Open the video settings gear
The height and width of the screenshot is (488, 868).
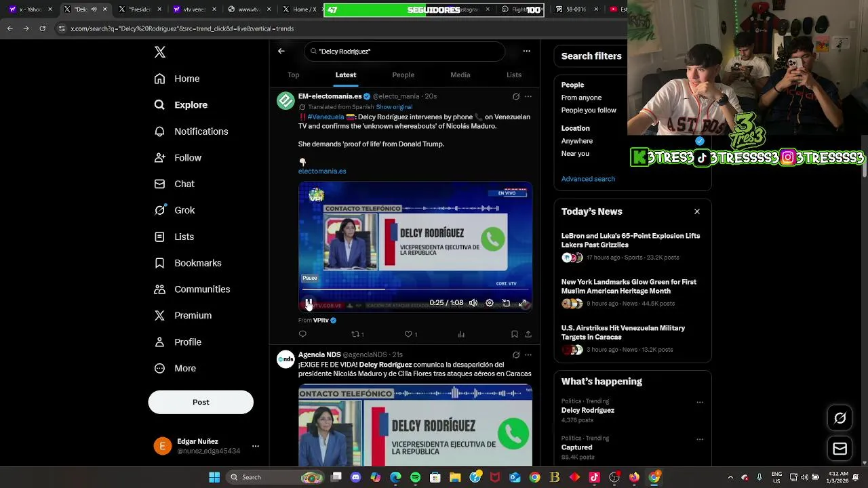490,303
